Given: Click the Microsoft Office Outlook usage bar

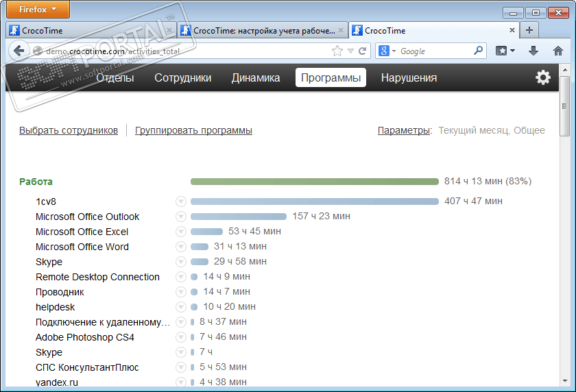Looking at the screenshot, I should [239, 216].
